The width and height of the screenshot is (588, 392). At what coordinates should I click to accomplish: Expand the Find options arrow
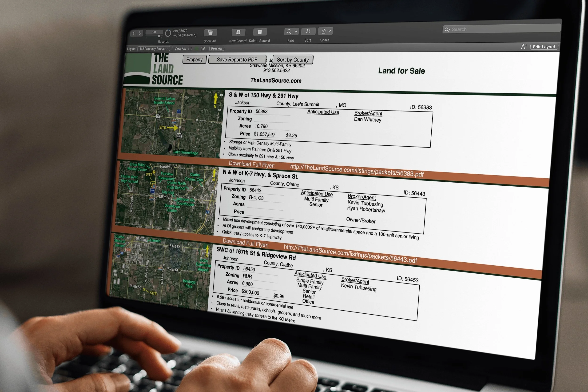(296, 32)
